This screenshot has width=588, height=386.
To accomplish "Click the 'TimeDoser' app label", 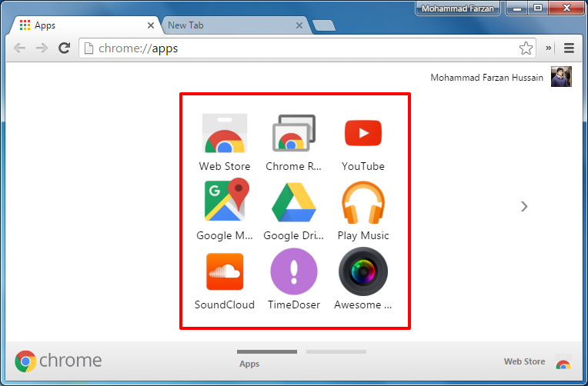I will coord(294,304).
